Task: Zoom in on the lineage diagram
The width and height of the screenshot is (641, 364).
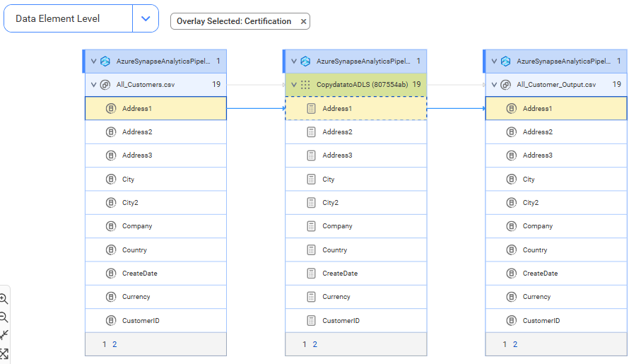Action: pos(4,298)
